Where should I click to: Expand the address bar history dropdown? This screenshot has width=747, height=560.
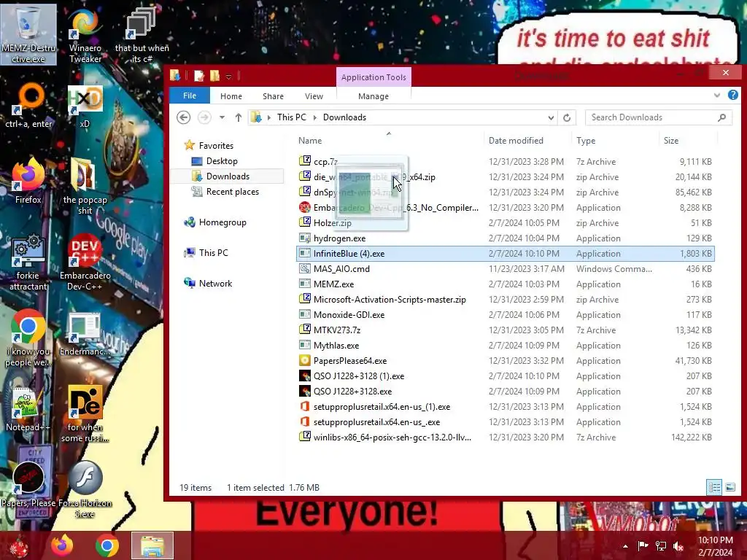click(x=551, y=117)
